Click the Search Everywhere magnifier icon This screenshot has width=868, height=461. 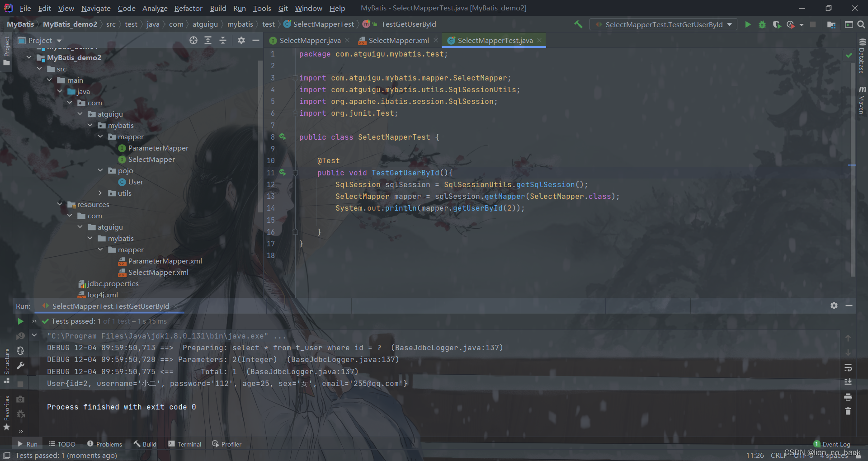[861, 24]
